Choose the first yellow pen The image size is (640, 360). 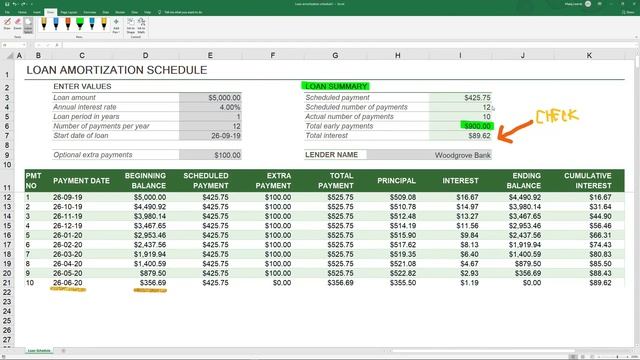pos(44,24)
